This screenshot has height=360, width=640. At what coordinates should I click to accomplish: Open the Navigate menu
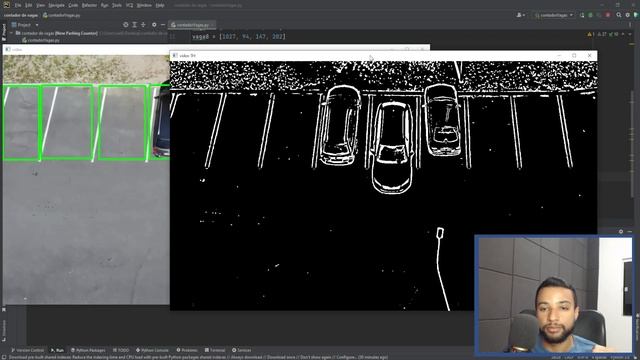(57, 5)
